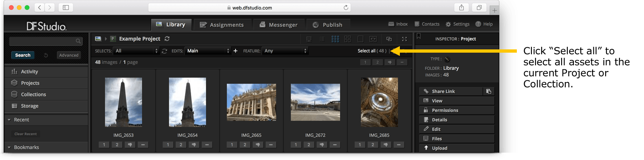644x160 pixels.
Task: Switch to small grid thumbnail view
Action: click(335, 39)
